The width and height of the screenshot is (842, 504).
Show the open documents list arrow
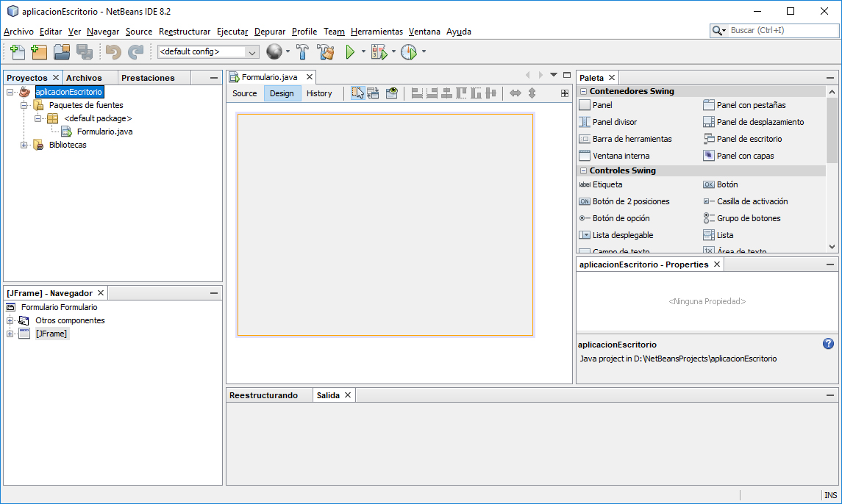coord(553,75)
